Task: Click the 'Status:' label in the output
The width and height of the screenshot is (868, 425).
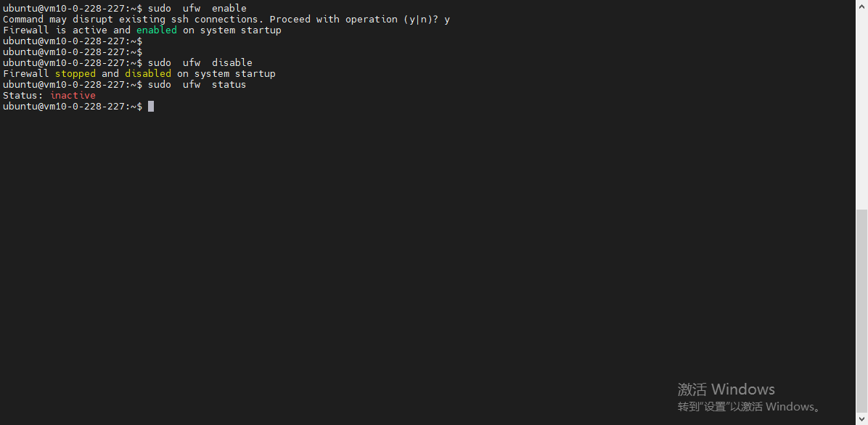Action: click(23, 96)
